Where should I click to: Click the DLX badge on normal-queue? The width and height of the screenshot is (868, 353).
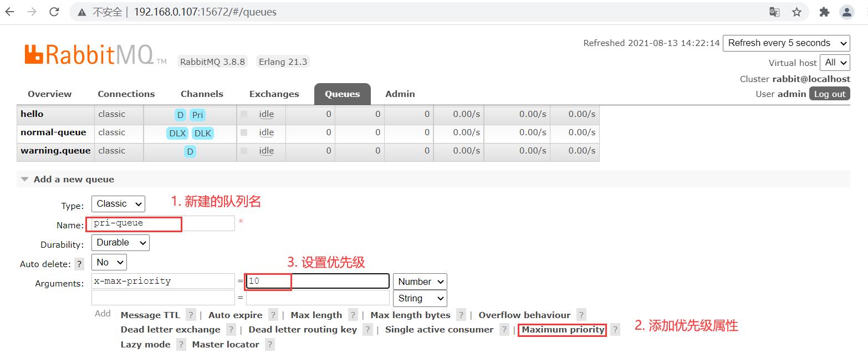177,133
